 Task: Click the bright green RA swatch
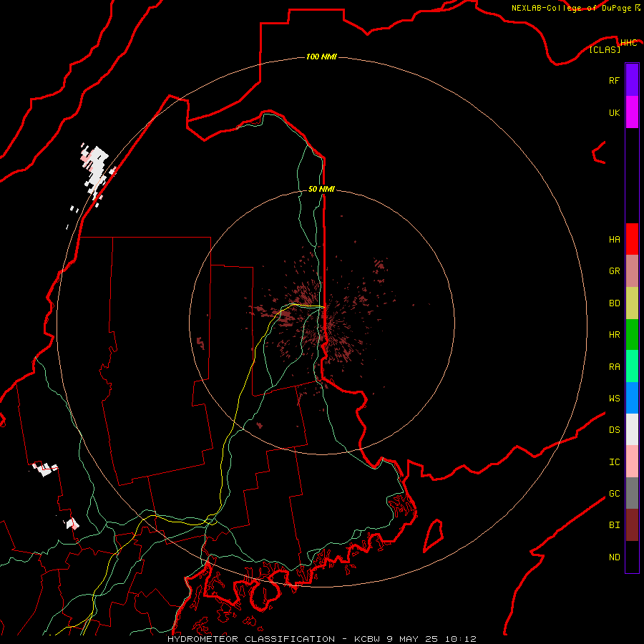632,366
